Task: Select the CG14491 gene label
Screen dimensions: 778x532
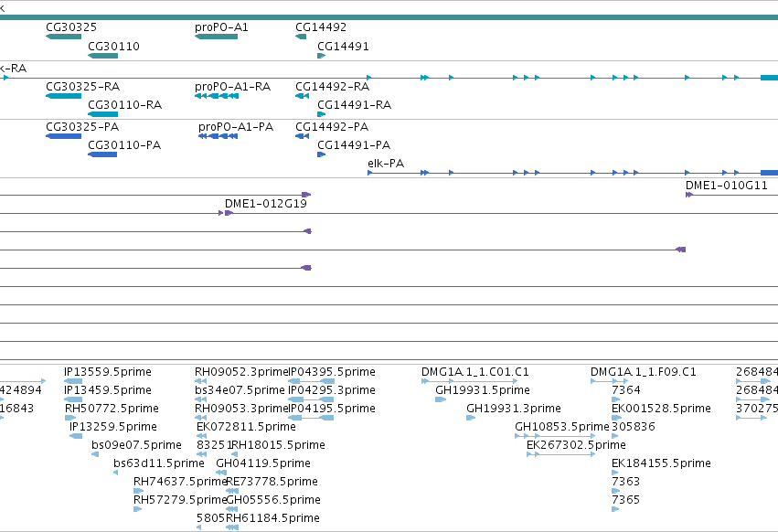Action: 343,47
